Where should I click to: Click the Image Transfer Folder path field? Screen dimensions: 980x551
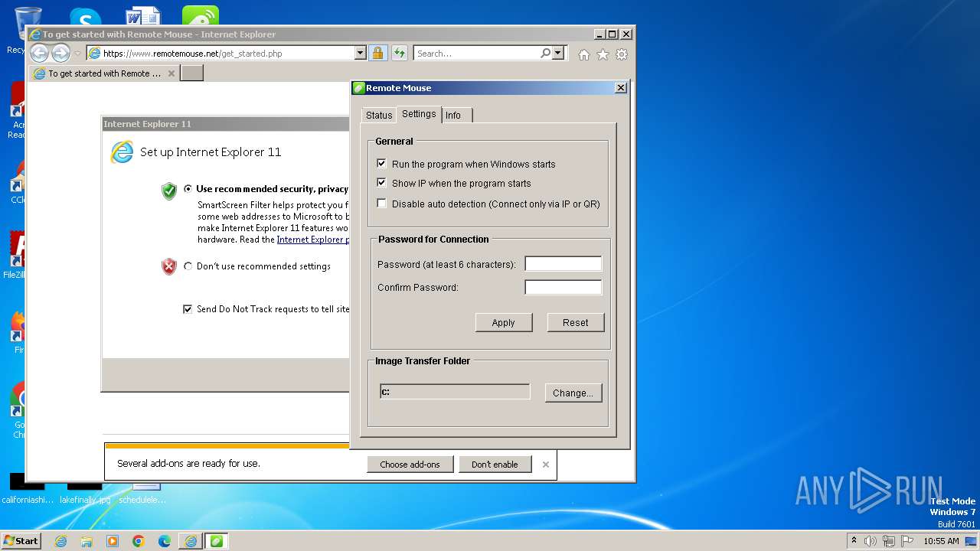coord(455,391)
